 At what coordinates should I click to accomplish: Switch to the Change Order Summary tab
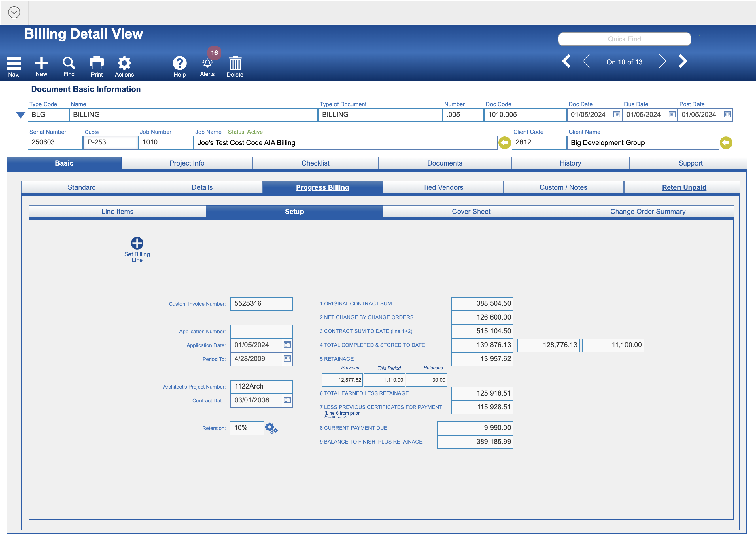(x=647, y=212)
